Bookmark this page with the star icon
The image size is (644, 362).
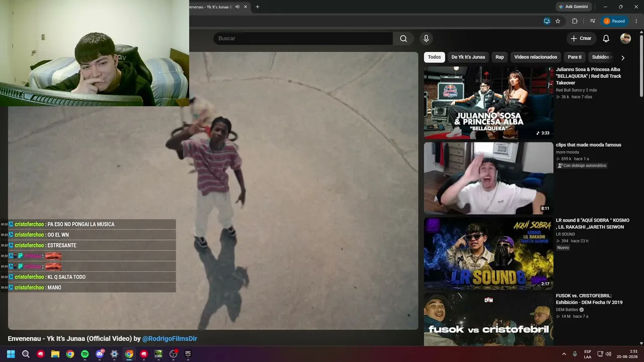pyautogui.click(x=558, y=21)
